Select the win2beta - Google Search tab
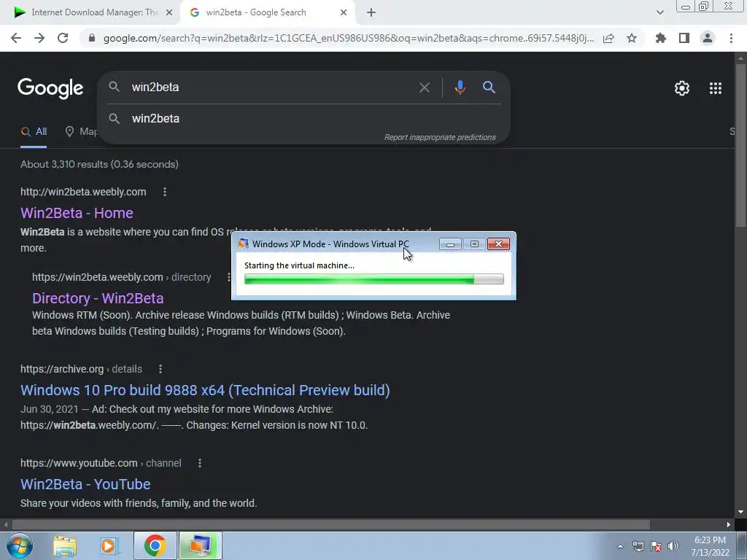This screenshot has width=747, height=560. (x=256, y=12)
